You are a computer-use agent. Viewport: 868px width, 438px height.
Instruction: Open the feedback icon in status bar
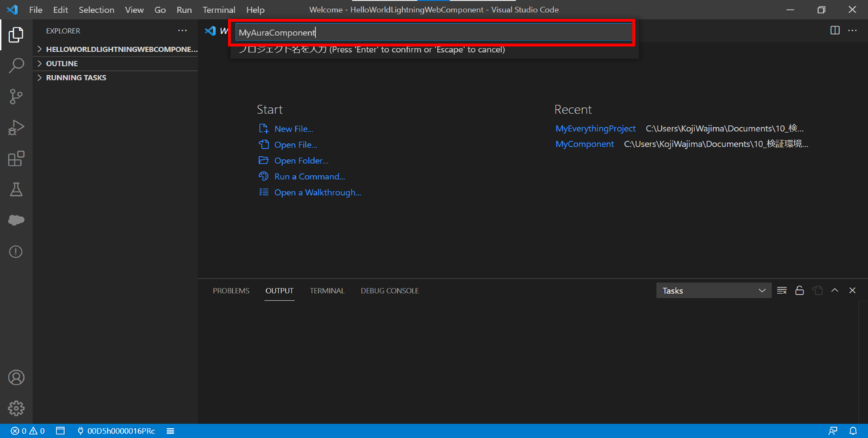click(833, 431)
